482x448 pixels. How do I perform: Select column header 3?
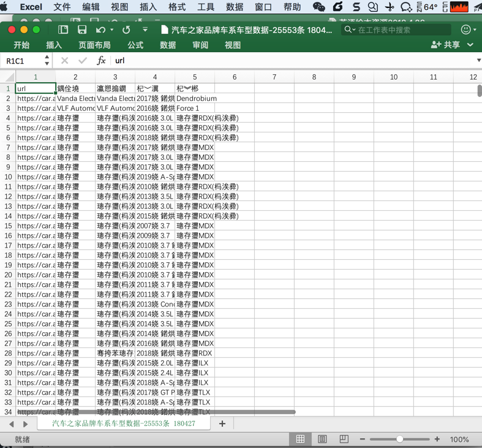click(115, 77)
